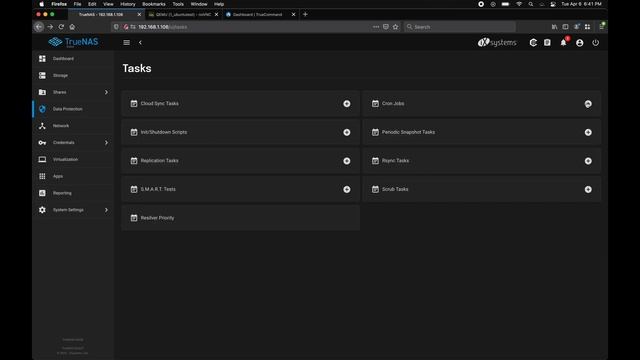Open the Cron Jobs card
This screenshot has height=360, width=640.
(482, 104)
